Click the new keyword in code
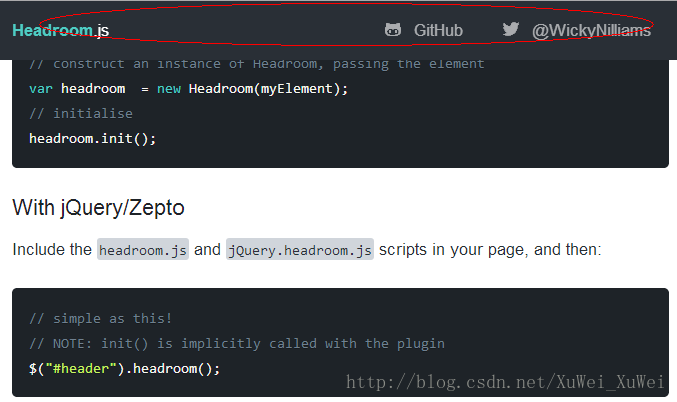The width and height of the screenshot is (677, 402). click(x=169, y=89)
